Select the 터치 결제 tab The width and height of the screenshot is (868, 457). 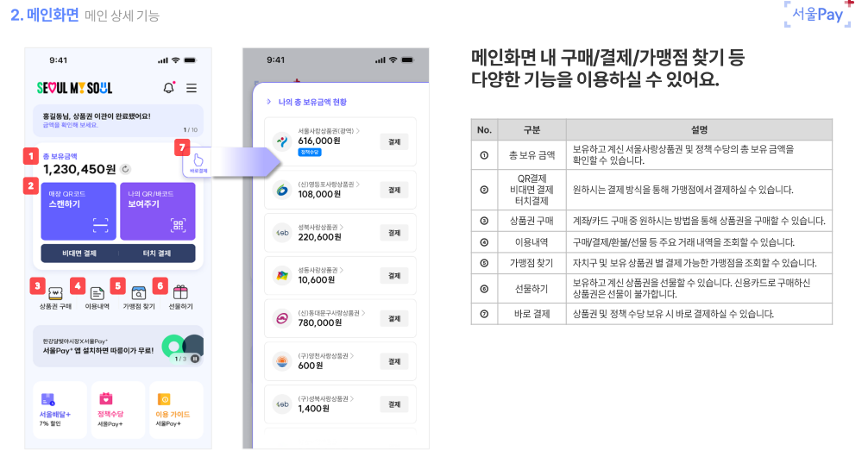[x=157, y=253]
